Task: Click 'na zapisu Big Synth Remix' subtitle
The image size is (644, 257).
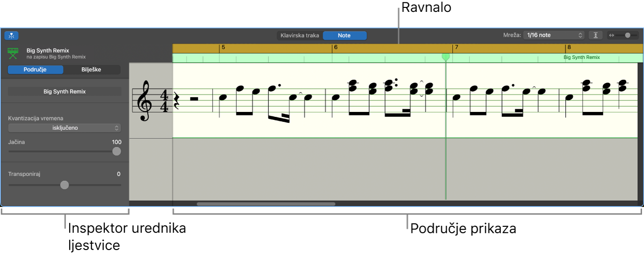Action: pyautogui.click(x=56, y=57)
